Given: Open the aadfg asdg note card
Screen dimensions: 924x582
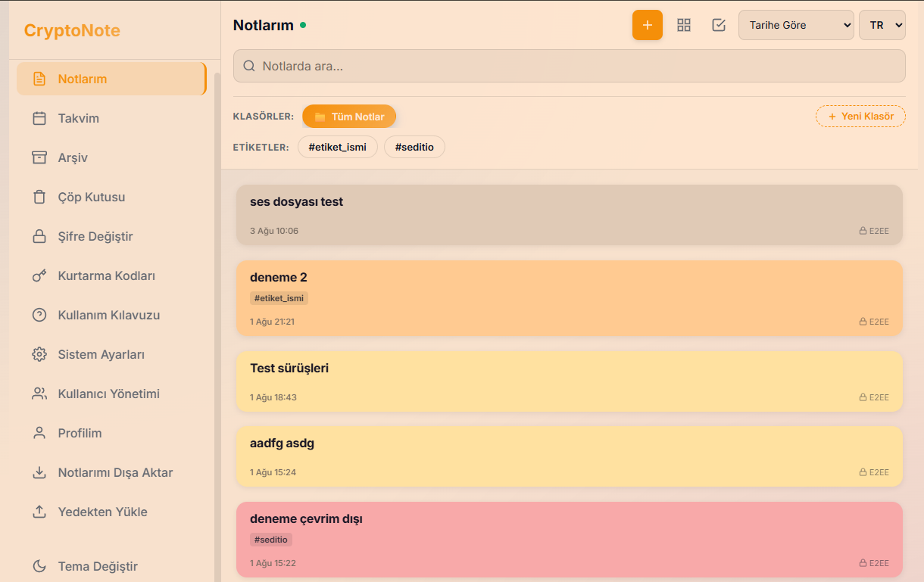Looking at the screenshot, I should (570, 456).
